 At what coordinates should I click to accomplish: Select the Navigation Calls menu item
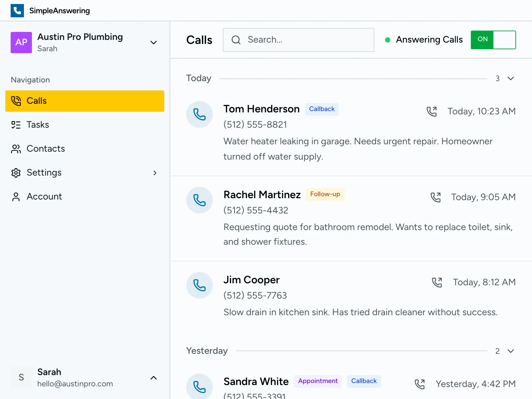(x=37, y=101)
